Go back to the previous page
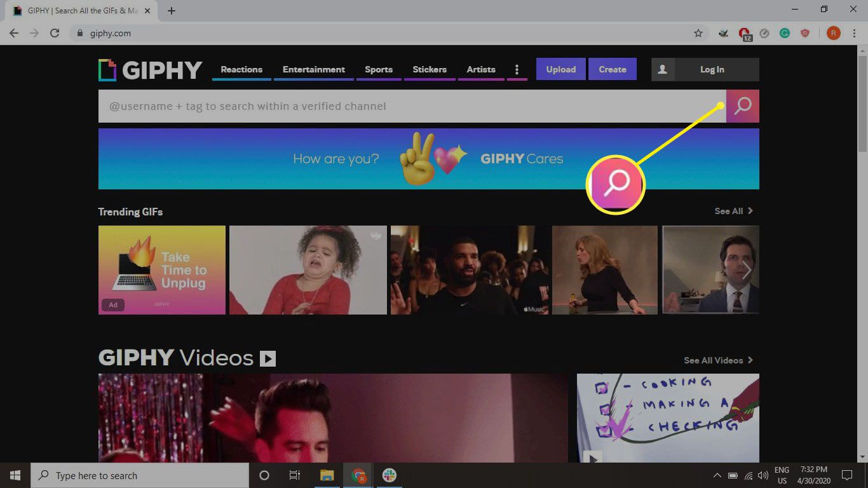 (x=14, y=33)
